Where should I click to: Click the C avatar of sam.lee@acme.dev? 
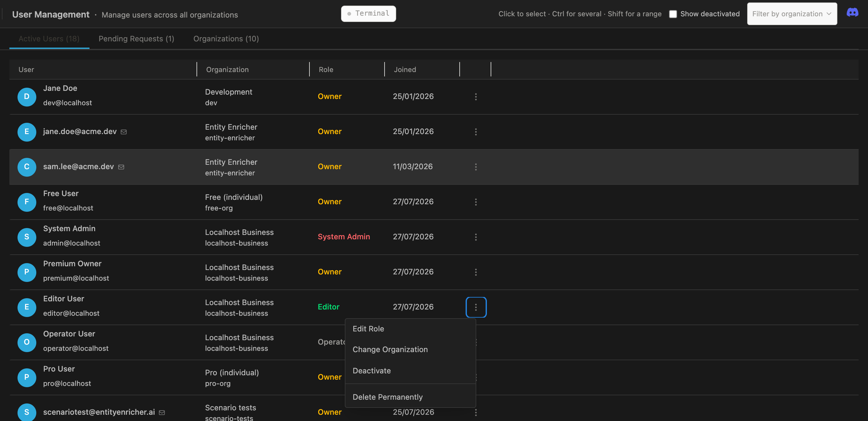click(27, 167)
